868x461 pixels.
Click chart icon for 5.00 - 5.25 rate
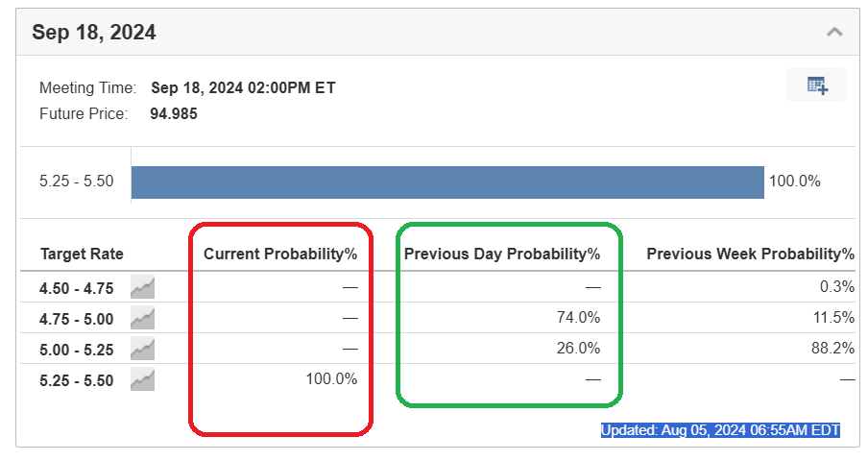[143, 349]
